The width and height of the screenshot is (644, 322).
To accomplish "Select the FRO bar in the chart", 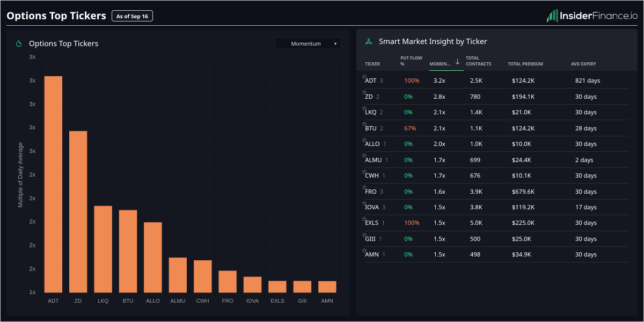I will 228,281.
